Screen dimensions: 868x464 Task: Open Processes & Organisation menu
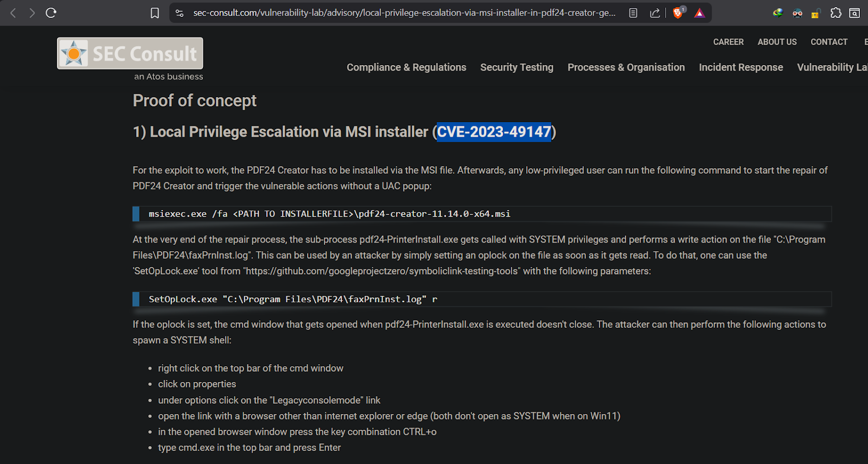(x=626, y=67)
